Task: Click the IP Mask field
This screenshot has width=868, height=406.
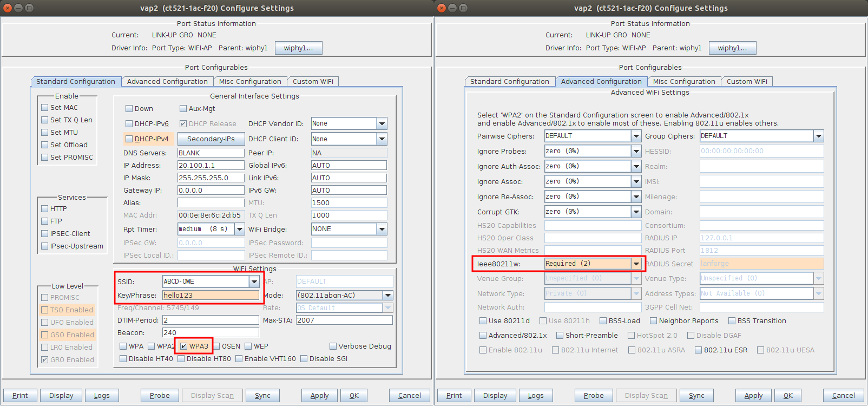Action: pos(211,178)
